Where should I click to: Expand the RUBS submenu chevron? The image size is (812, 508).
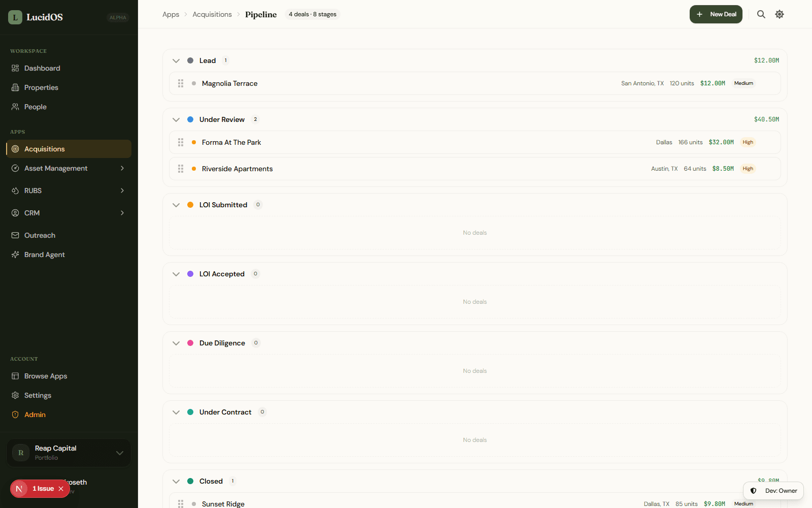pyautogui.click(x=122, y=190)
